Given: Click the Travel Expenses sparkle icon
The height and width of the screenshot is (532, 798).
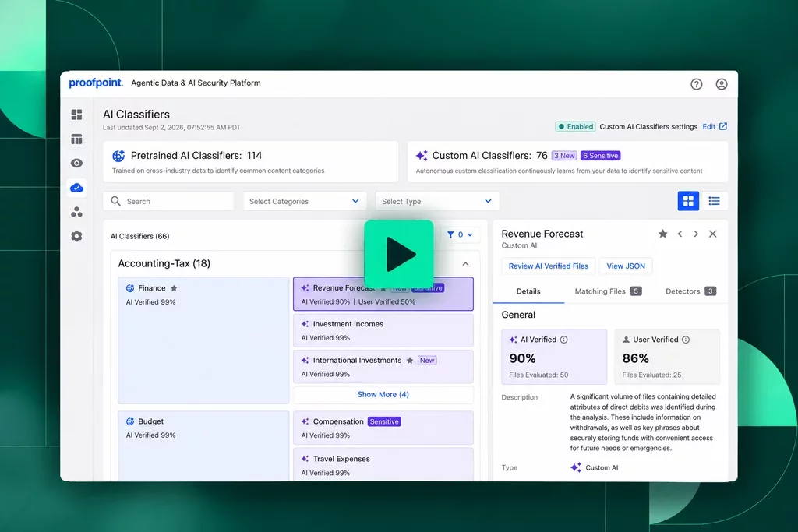Looking at the screenshot, I should [305, 459].
